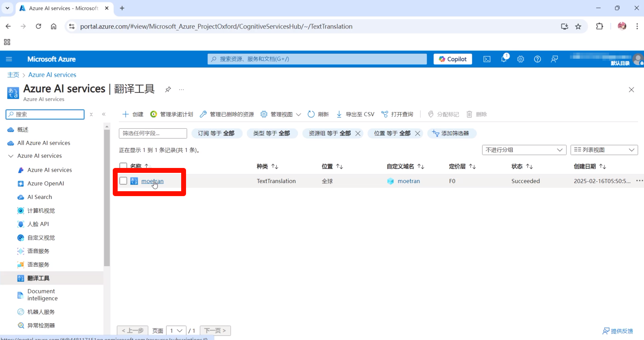This screenshot has height=340, width=644.
Task: Click the sidebar search field
Action: click(45, 115)
